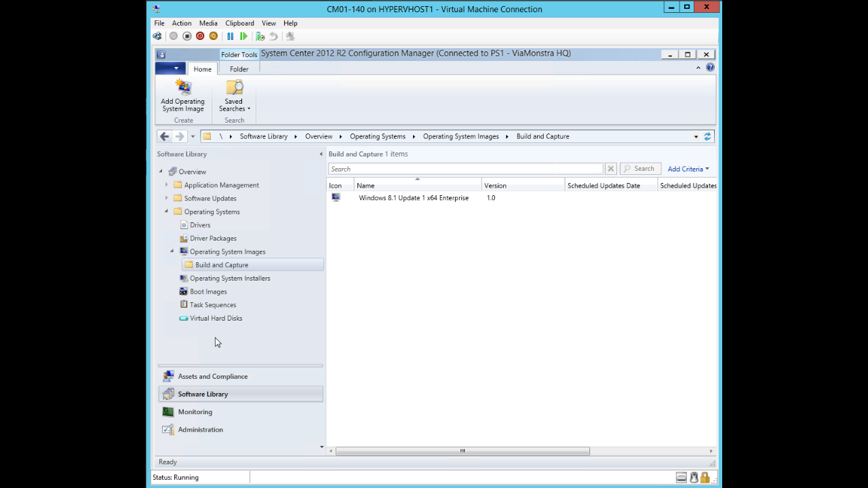The height and width of the screenshot is (488, 868).
Task: Go back with the navigation arrow
Action: pyautogui.click(x=164, y=136)
